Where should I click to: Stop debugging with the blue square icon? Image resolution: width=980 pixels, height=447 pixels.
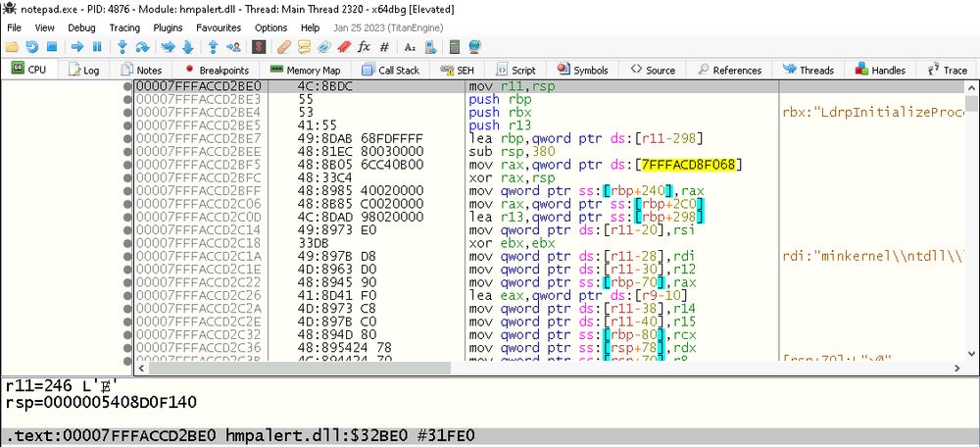52,47
